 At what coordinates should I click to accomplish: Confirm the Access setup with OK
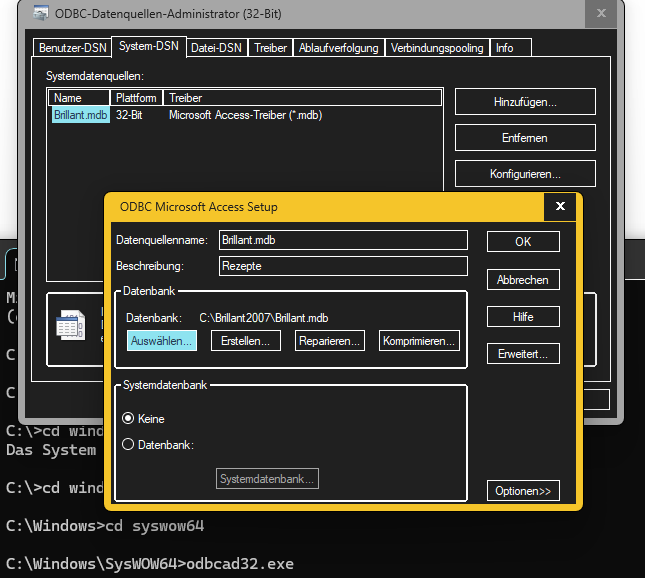point(523,241)
